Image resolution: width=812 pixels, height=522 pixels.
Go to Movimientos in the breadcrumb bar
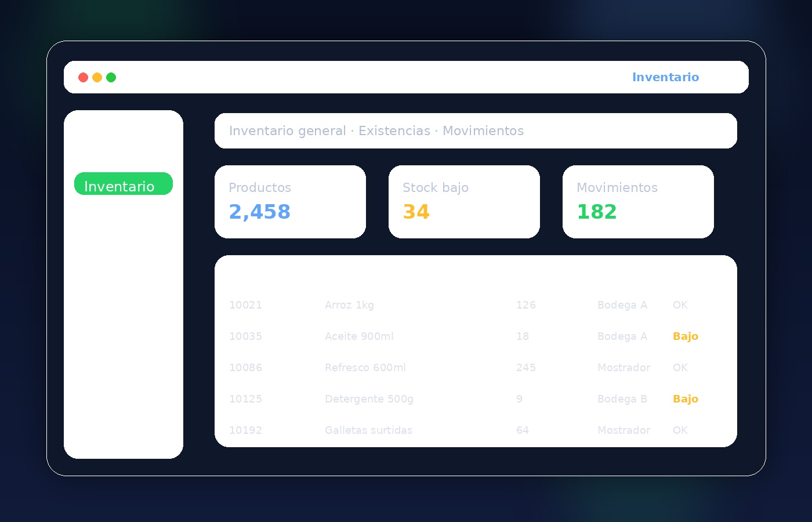tap(483, 131)
